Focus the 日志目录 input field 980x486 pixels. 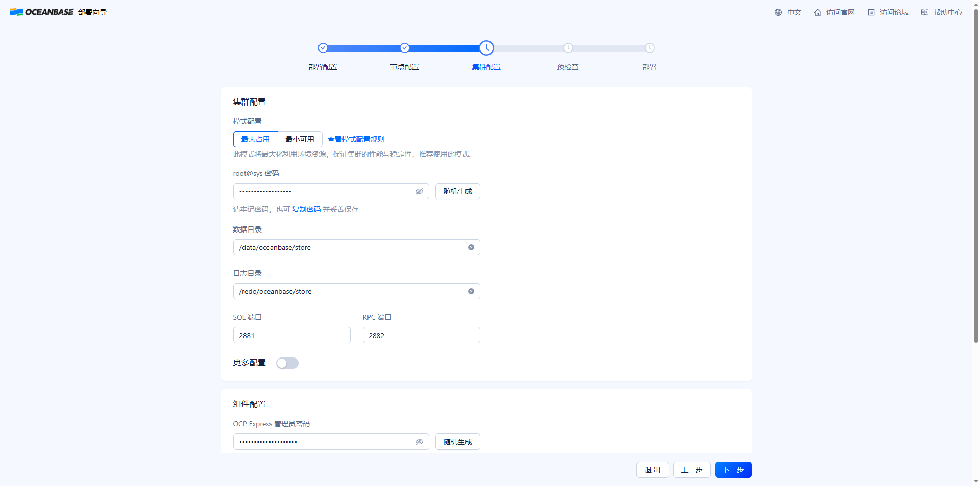[x=357, y=291]
